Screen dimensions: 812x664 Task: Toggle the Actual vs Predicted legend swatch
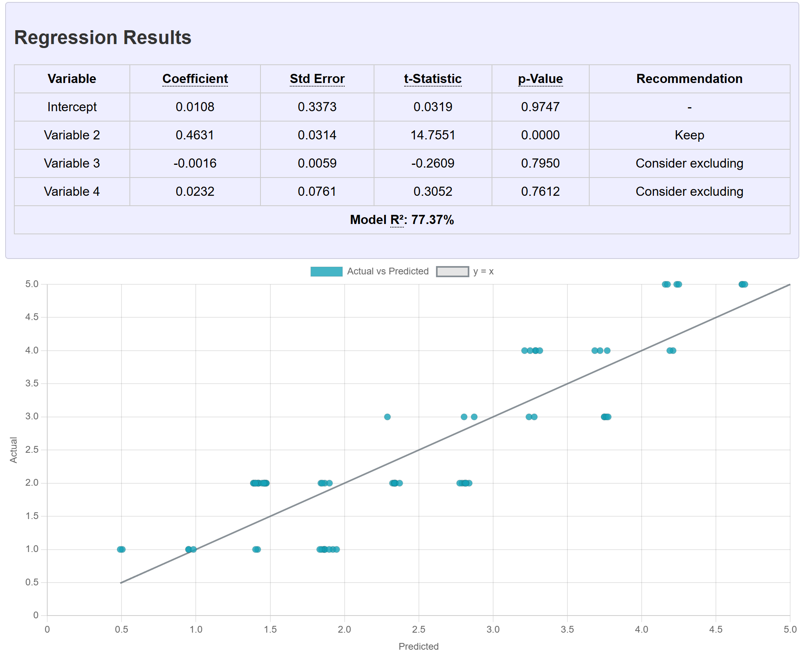[326, 272]
